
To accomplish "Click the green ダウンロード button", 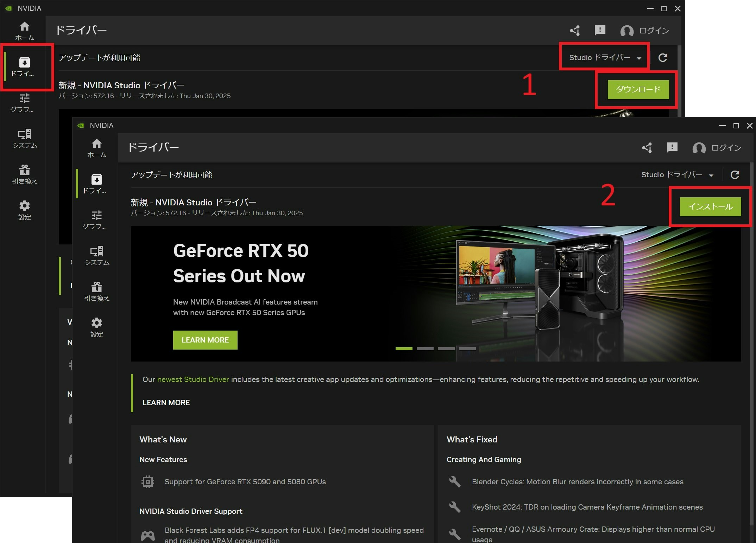I will point(638,89).
